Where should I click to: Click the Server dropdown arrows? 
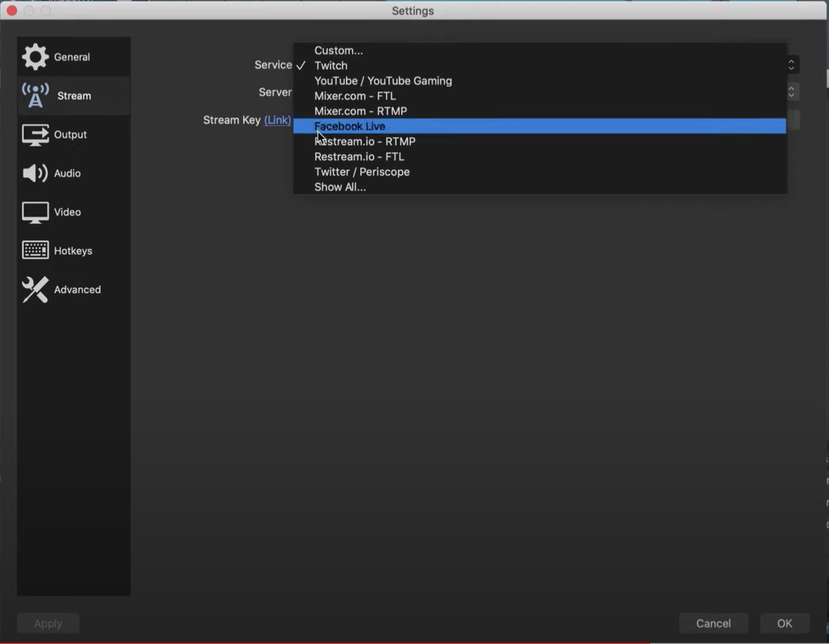tap(792, 92)
